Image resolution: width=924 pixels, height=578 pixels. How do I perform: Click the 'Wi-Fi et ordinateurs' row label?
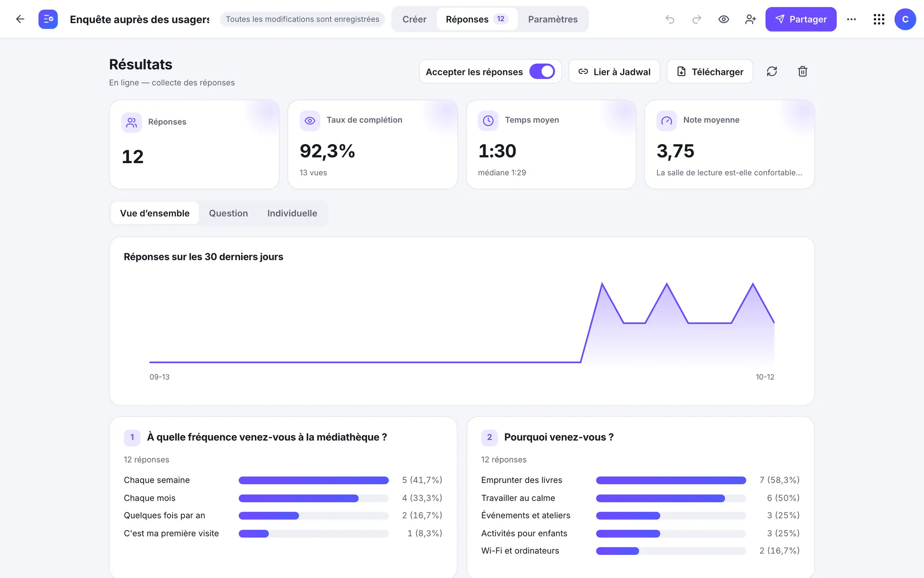point(520,551)
